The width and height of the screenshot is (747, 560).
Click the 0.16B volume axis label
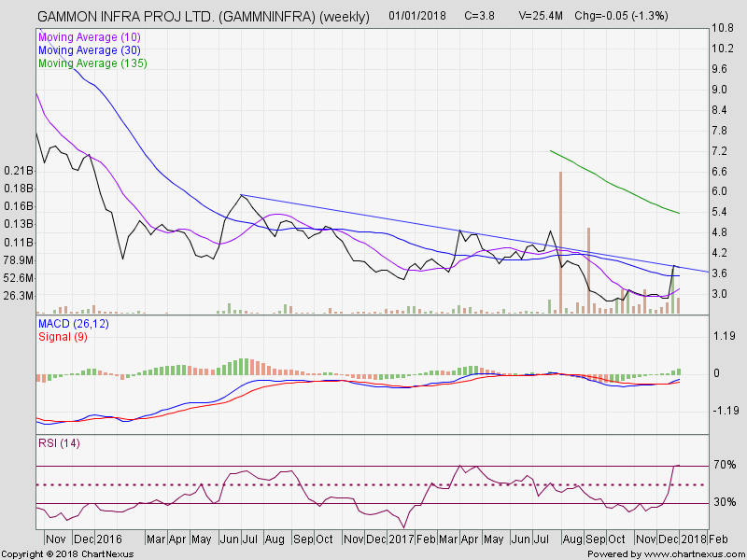coord(18,206)
